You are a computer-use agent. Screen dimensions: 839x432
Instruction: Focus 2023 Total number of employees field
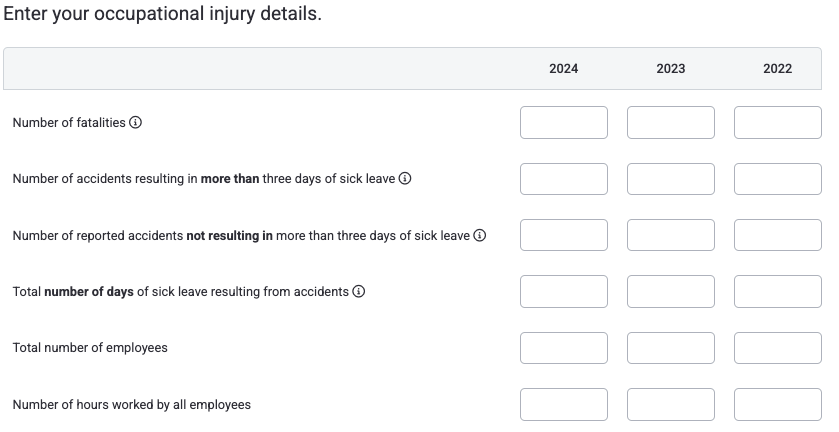671,348
